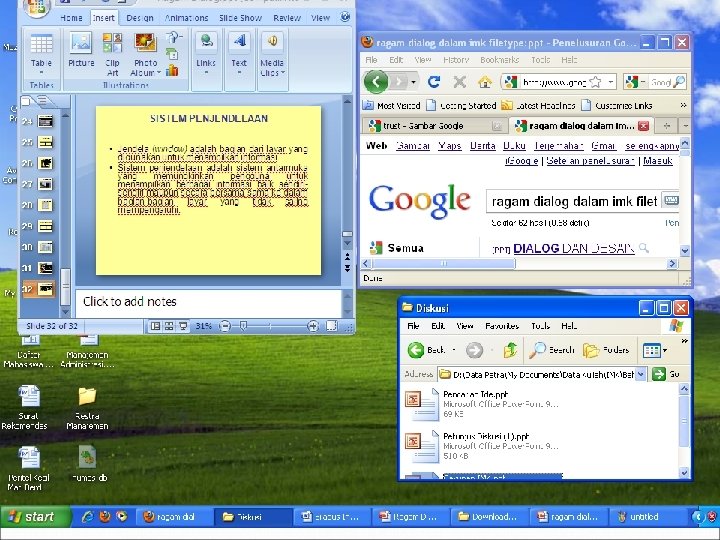Show more bookmarks toolbar items chevron
Viewport: 720px width, 540px height.
(x=683, y=105)
